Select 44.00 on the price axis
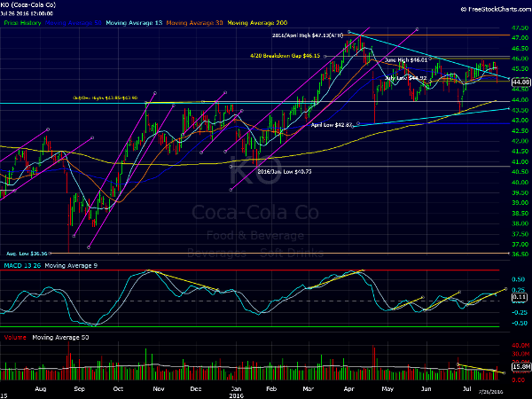532x399 pixels. [x=520, y=99]
